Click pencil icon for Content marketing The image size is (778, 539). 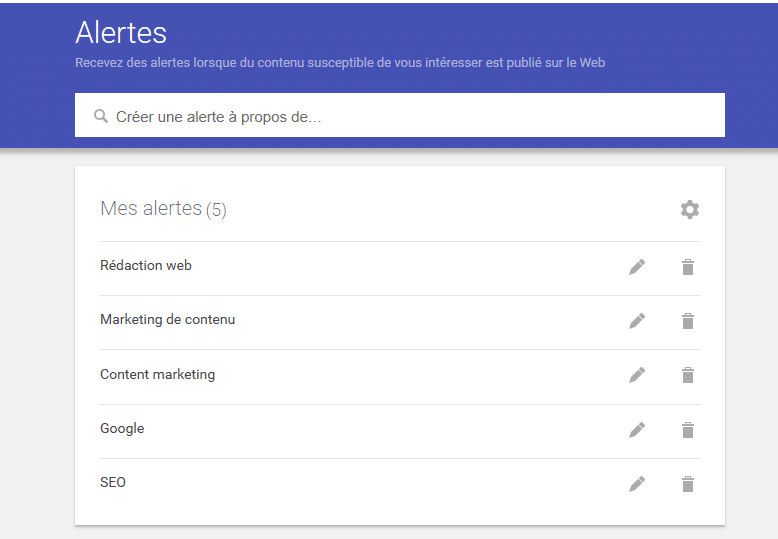click(x=637, y=375)
